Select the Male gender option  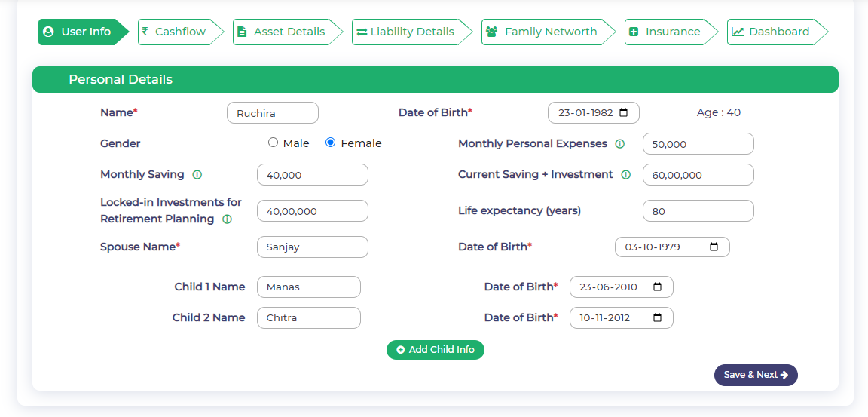click(x=273, y=143)
